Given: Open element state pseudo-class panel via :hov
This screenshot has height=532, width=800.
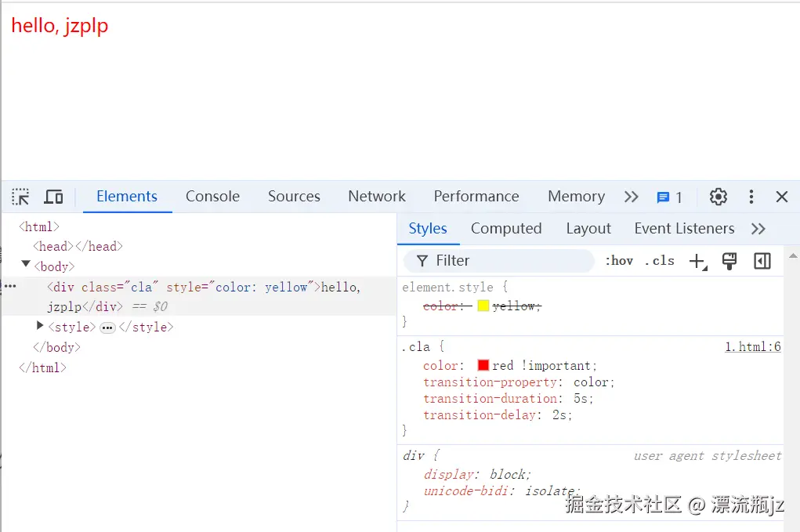Looking at the screenshot, I should click(x=619, y=261).
